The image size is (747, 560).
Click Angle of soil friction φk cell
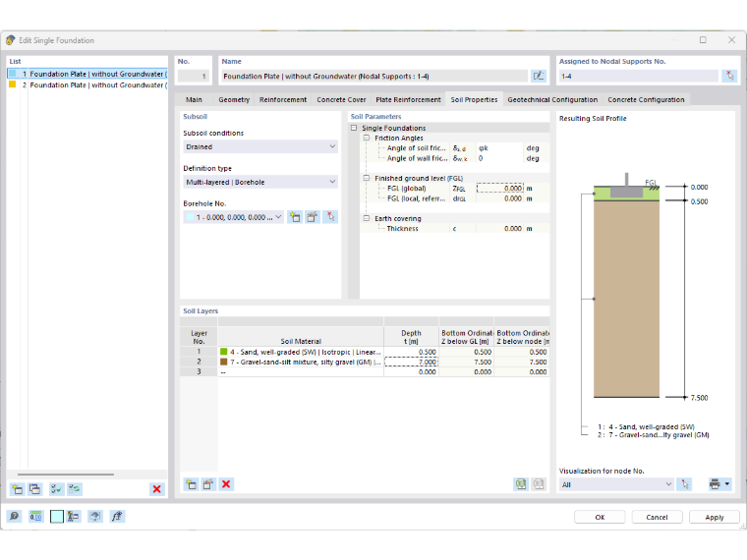coord(499,148)
